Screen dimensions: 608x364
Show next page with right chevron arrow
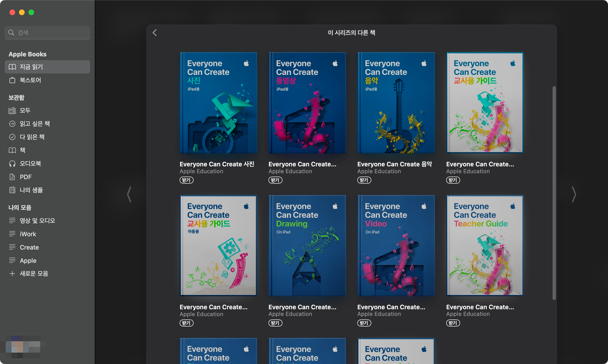pyautogui.click(x=574, y=194)
